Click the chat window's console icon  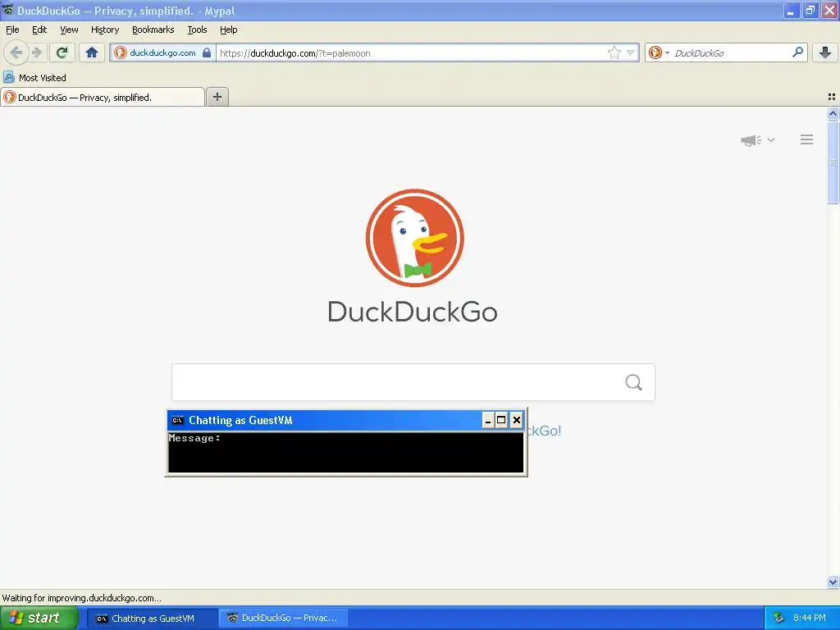pos(177,420)
